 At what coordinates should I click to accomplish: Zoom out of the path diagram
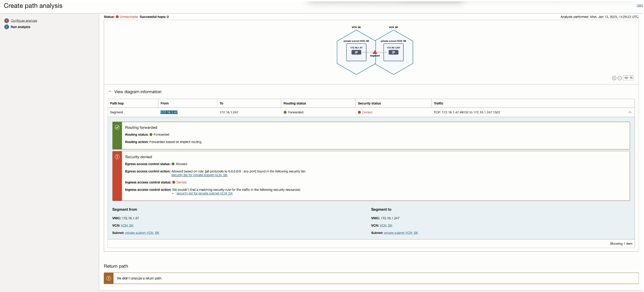click(x=620, y=78)
